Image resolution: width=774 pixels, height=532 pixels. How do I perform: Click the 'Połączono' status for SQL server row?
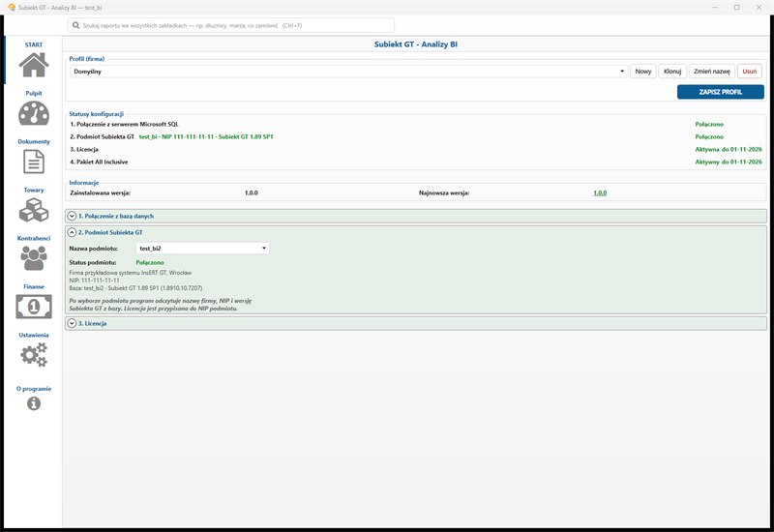pyautogui.click(x=709, y=125)
